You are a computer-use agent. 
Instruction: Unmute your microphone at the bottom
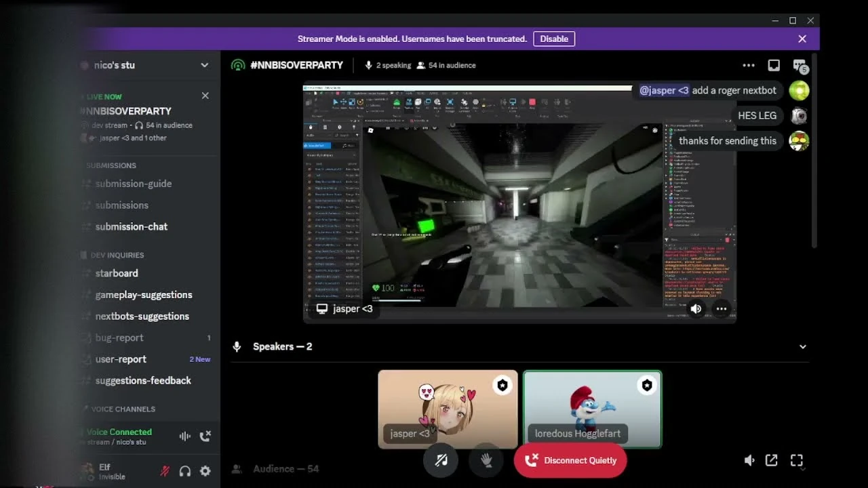click(441, 460)
